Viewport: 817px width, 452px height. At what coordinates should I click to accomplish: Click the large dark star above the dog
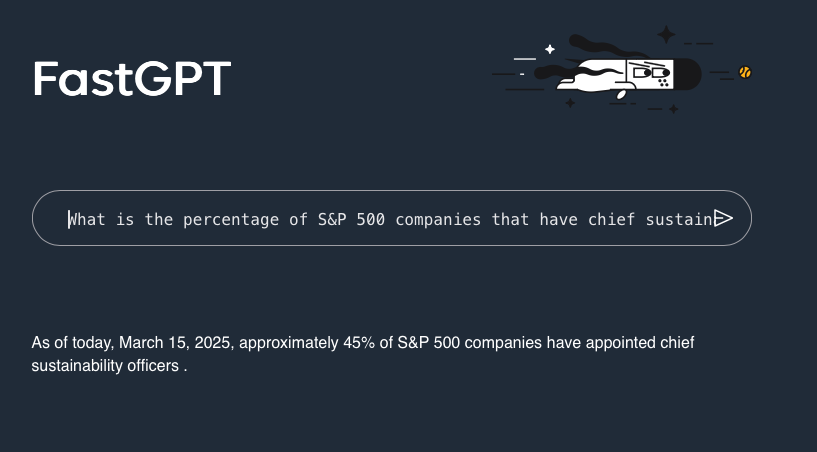666,34
